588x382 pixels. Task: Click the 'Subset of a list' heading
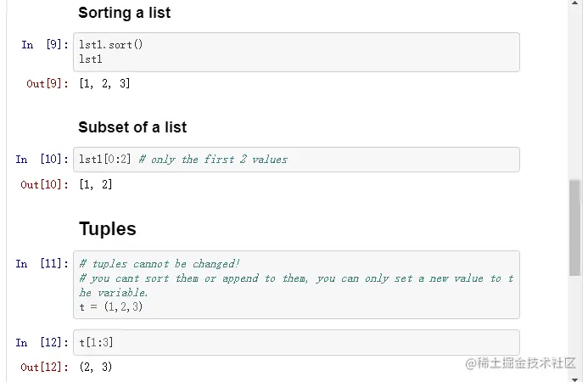pyautogui.click(x=132, y=127)
